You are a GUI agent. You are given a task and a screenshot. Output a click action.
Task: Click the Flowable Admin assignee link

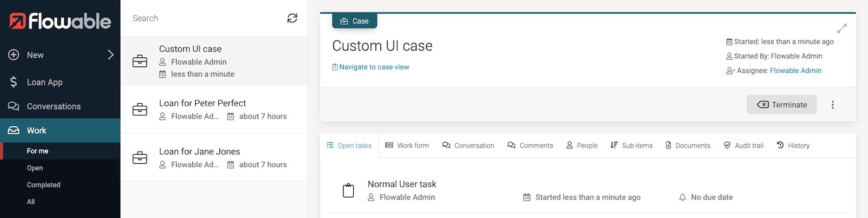[796, 71]
